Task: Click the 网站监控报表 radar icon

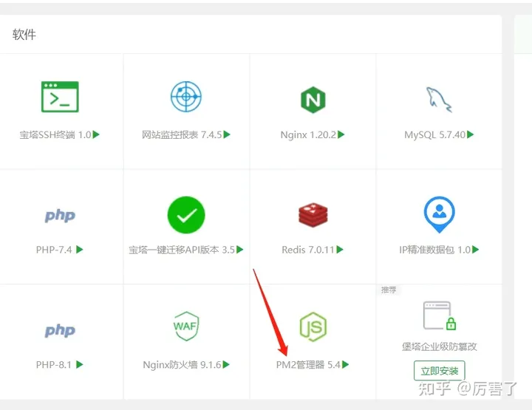Action: (x=186, y=97)
